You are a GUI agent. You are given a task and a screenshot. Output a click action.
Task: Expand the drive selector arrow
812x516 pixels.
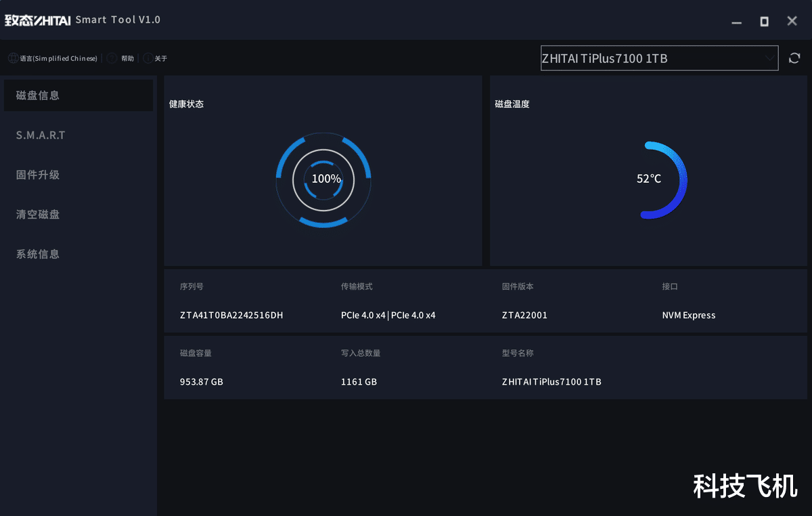(x=769, y=58)
